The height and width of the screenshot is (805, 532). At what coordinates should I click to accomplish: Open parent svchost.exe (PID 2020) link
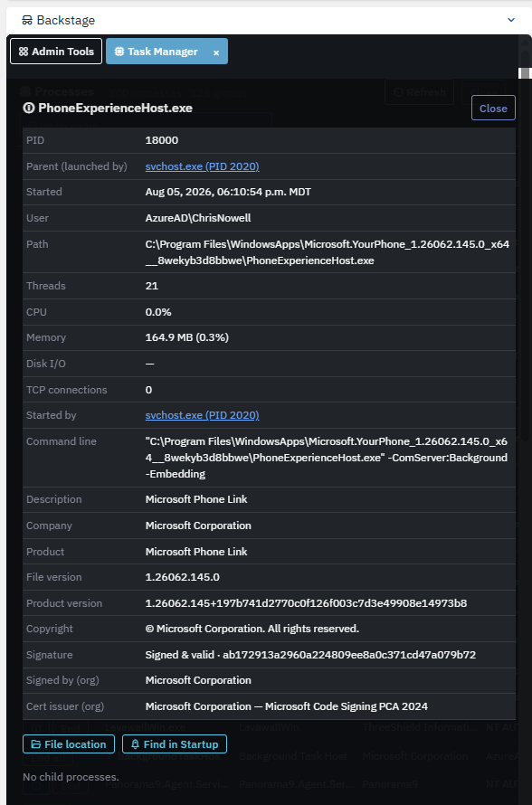(x=203, y=166)
